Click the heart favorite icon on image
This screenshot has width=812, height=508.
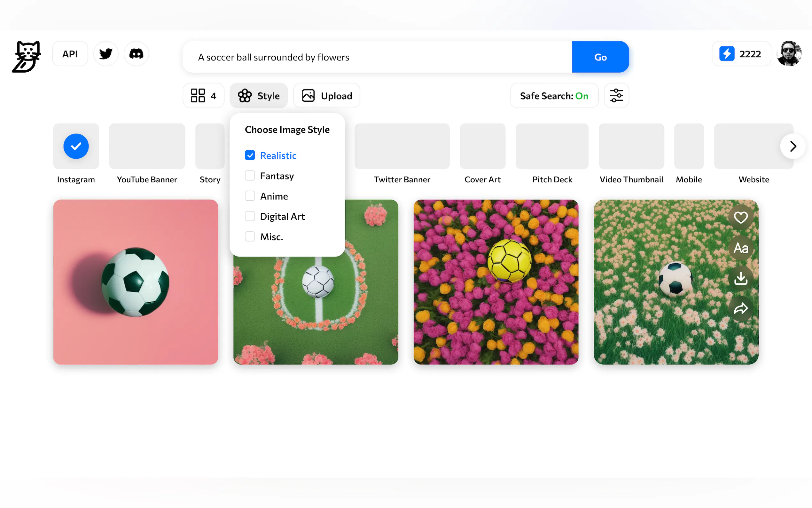740,218
